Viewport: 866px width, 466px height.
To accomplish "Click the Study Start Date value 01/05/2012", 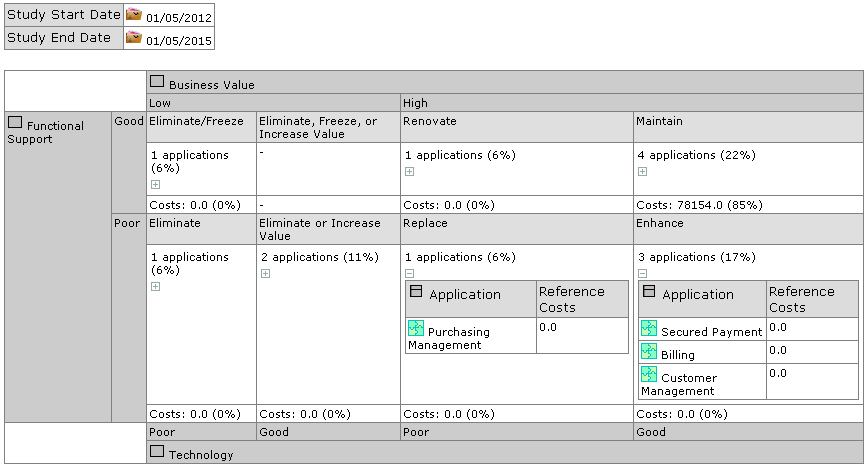I will click(x=178, y=18).
